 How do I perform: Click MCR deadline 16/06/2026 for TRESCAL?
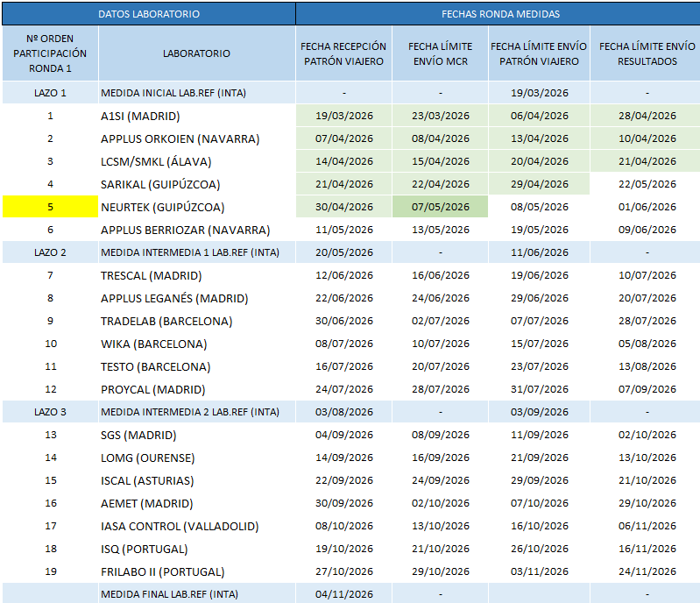(x=440, y=275)
